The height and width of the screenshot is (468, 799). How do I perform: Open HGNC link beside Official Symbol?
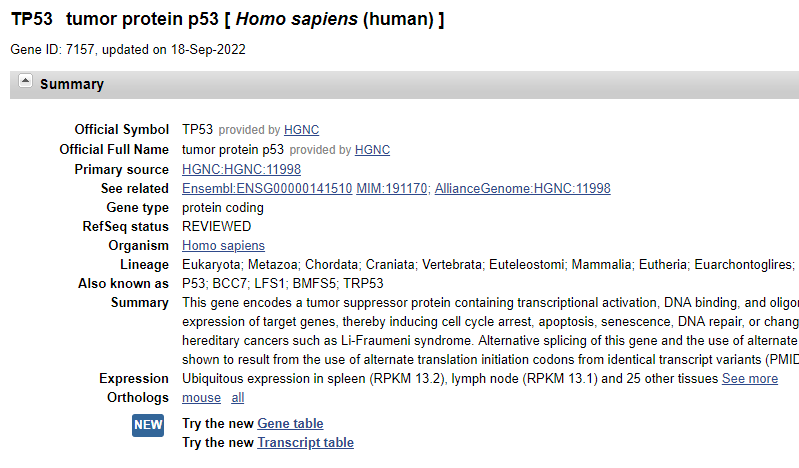tap(301, 130)
